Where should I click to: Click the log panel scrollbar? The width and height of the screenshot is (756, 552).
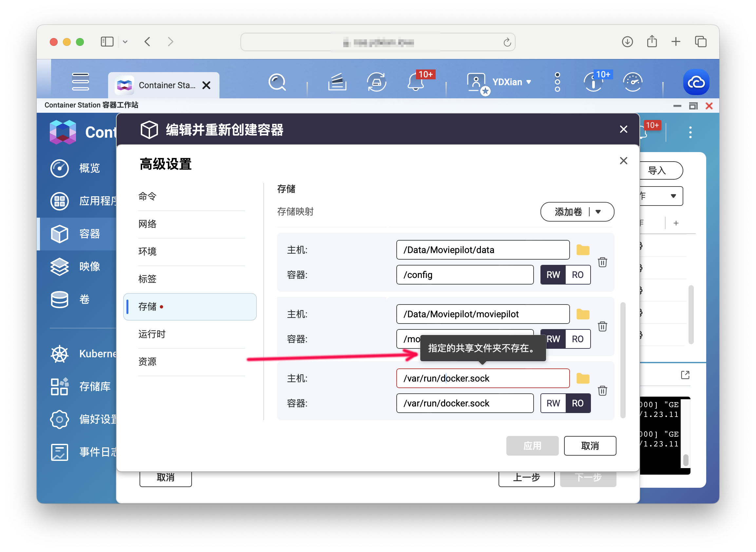(686, 460)
